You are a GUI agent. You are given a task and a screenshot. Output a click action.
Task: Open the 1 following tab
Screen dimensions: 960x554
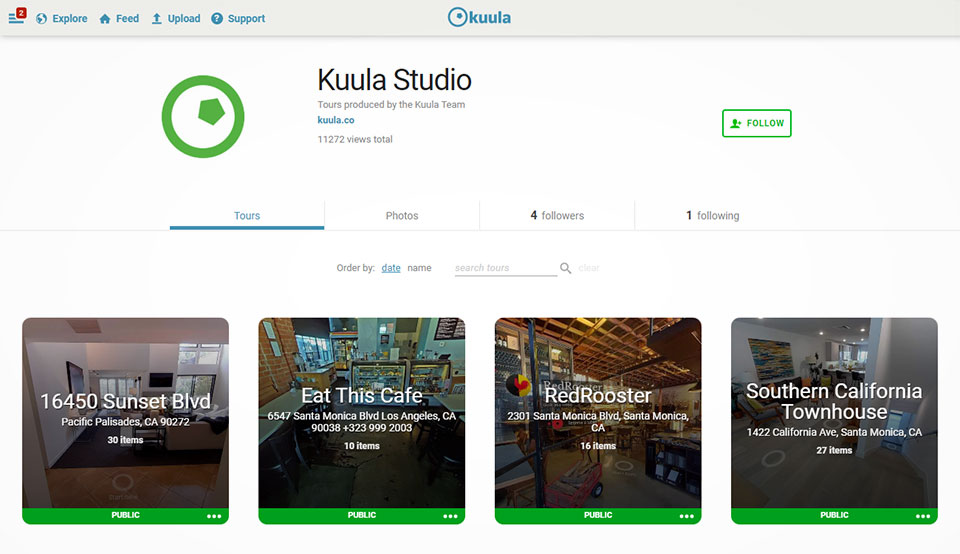(x=713, y=215)
